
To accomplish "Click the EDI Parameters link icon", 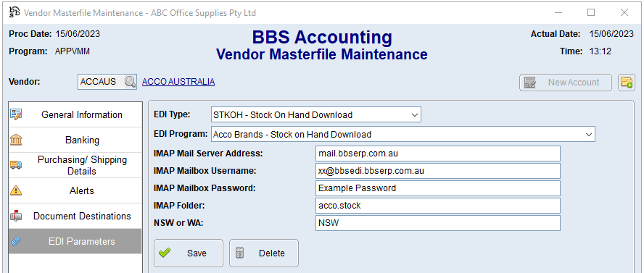I will [x=16, y=241].
